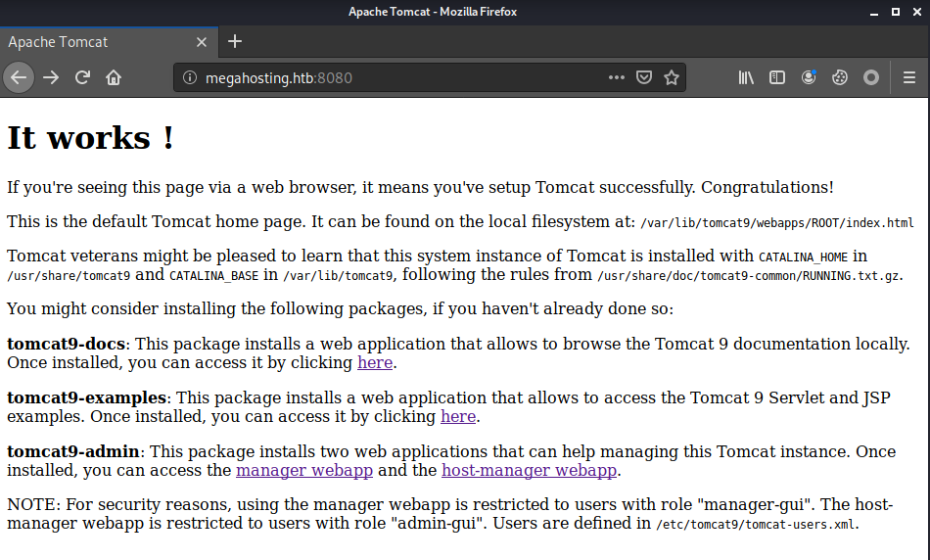This screenshot has width=930, height=560.
Task: Click the CATALINA_HOME text
Action: 803,257
